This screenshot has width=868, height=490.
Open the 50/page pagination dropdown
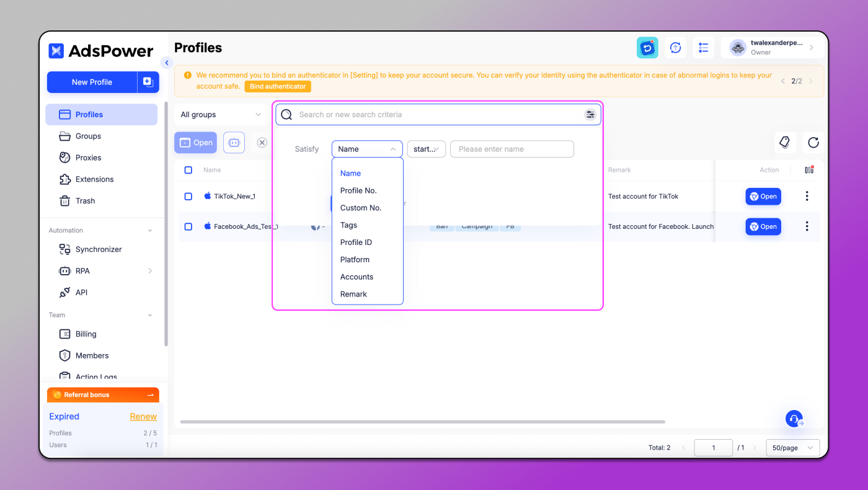(792, 448)
